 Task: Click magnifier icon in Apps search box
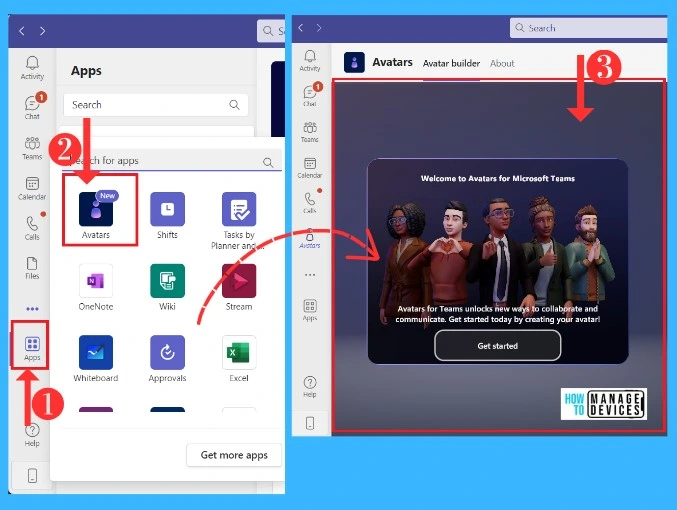point(234,105)
